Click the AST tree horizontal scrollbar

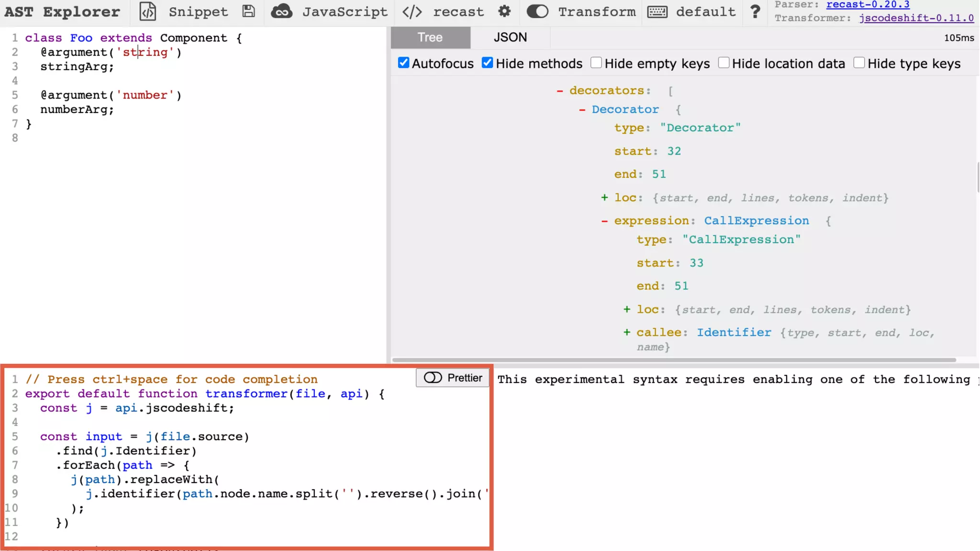click(x=674, y=360)
